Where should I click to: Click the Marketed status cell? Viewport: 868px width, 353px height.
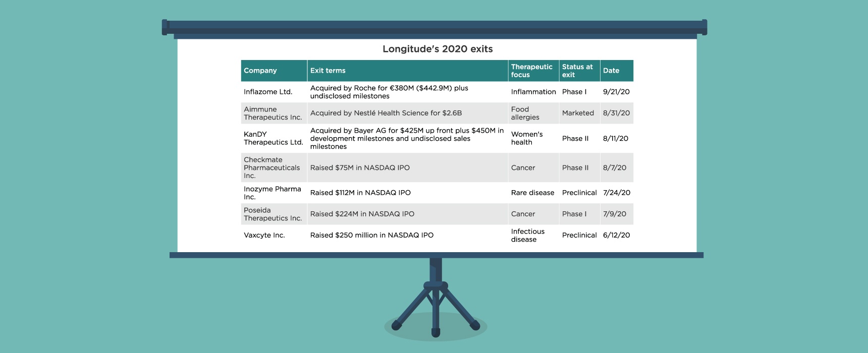578,113
